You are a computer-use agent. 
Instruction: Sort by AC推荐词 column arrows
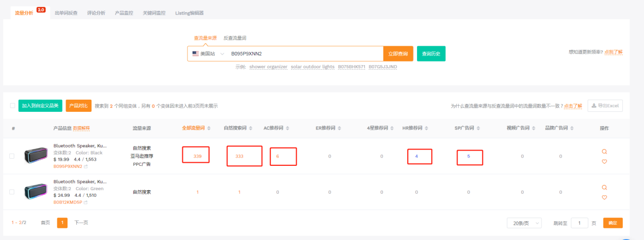point(287,128)
